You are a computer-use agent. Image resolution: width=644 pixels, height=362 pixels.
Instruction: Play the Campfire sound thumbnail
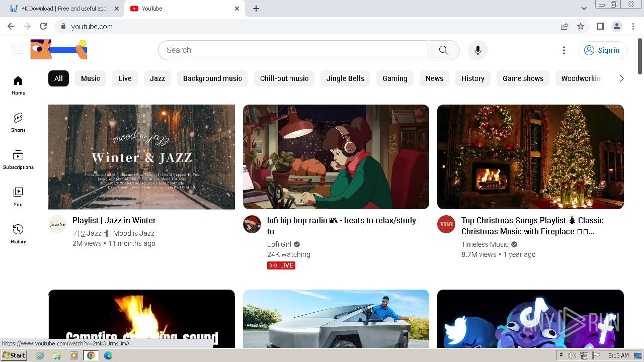pyautogui.click(x=141, y=318)
